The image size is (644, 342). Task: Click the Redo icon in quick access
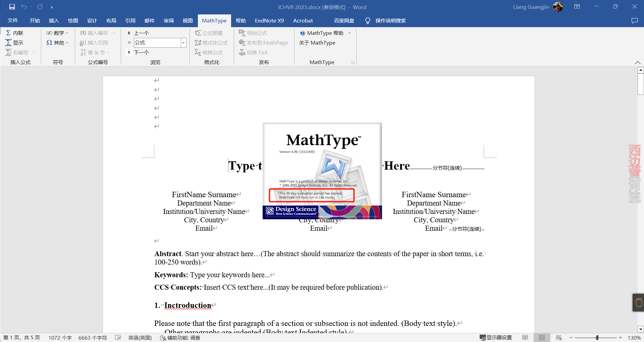(40, 7)
